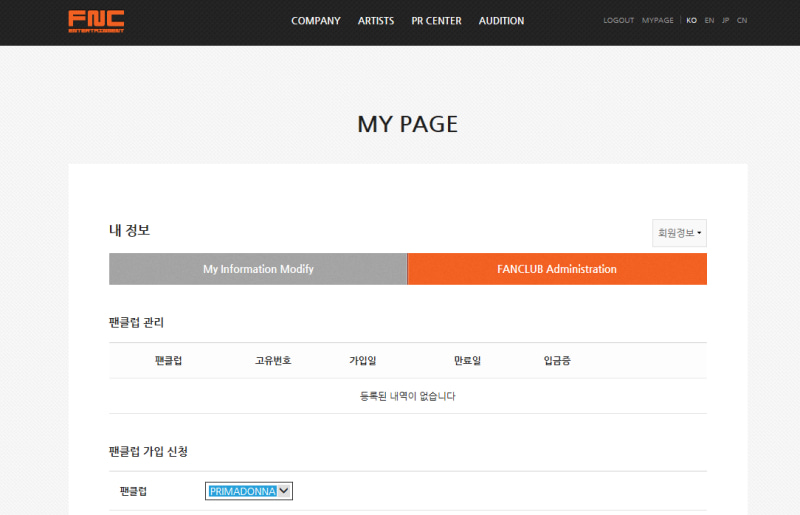
Task: Open the AUDITION page
Action: point(501,21)
